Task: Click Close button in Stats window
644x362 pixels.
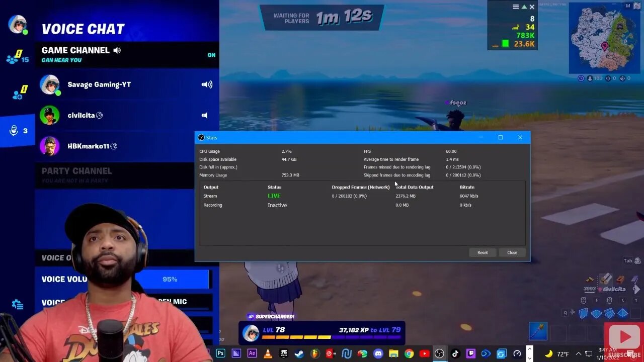Action: click(512, 252)
